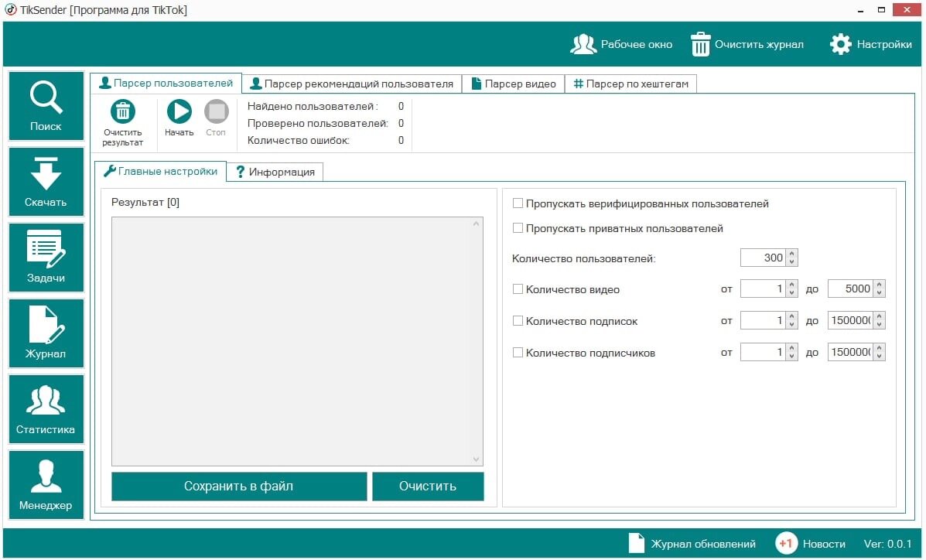Increase Количество видео 'от' value

(792, 285)
